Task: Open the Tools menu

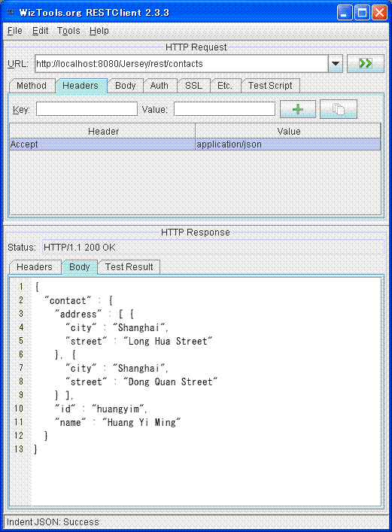Action: click(x=68, y=31)
